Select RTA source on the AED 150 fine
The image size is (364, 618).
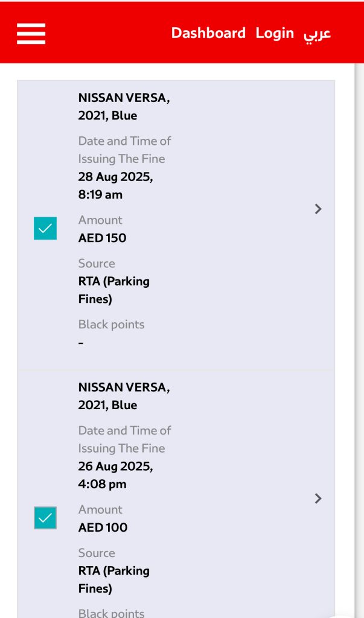coord(113,290)
